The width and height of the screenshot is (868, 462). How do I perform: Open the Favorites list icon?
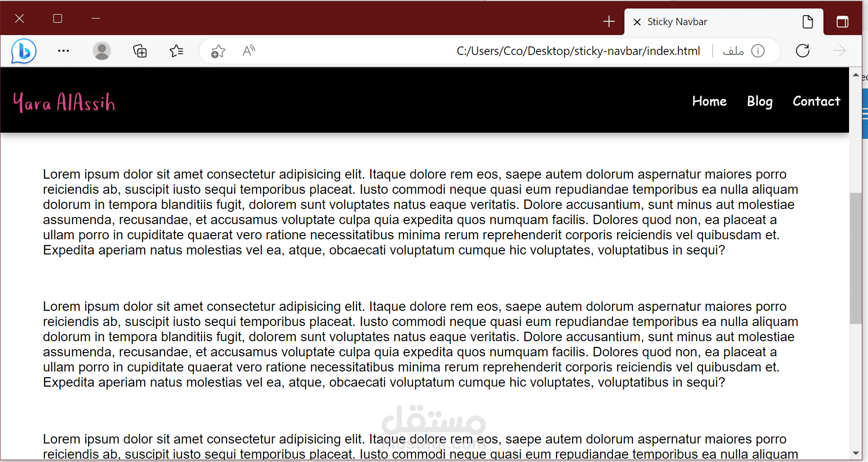(x=176, y=51)
